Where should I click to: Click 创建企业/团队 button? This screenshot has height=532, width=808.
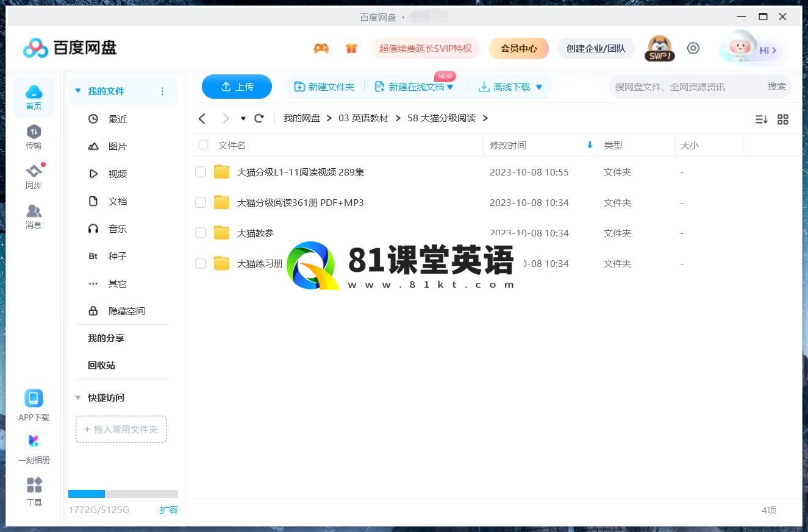point(596,48)
